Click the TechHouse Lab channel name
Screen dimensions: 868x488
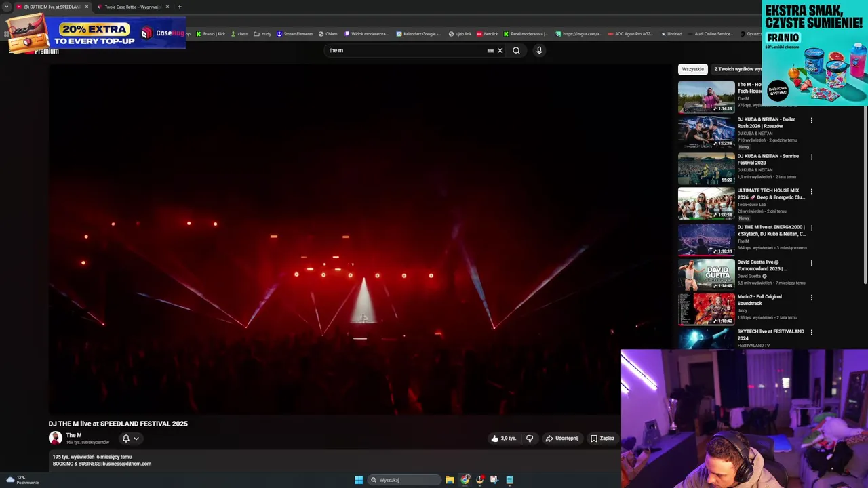pos(751,205)
